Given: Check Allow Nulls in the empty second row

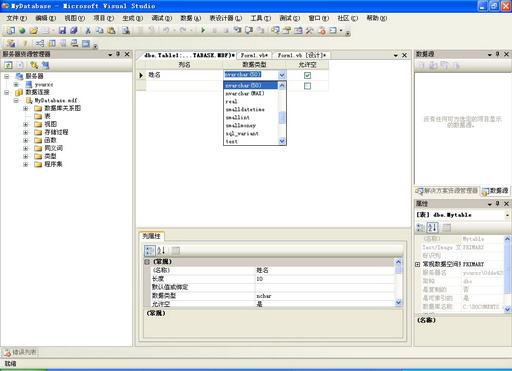Looking at the screenshot, I should click(x=307, y=86).
